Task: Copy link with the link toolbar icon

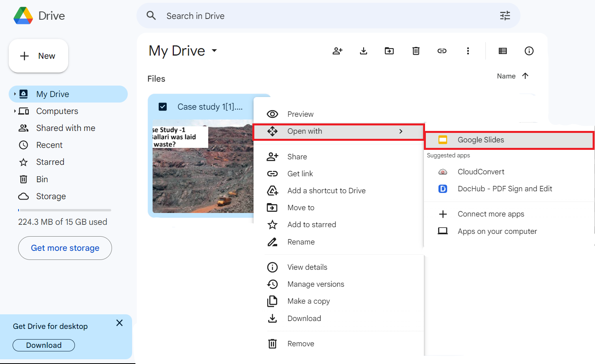Action: point(442,51)
